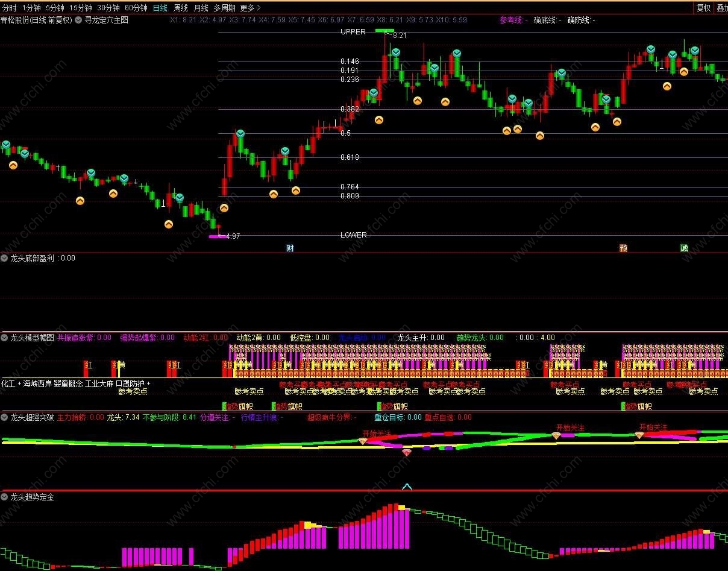Click the 低控盘 indicator value
Viewport: 728px width, 571px height.
click(310, 338)
